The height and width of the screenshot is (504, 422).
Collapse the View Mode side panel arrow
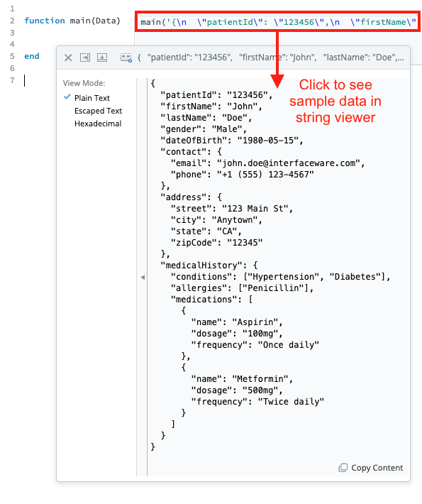(x=143, y=277)
